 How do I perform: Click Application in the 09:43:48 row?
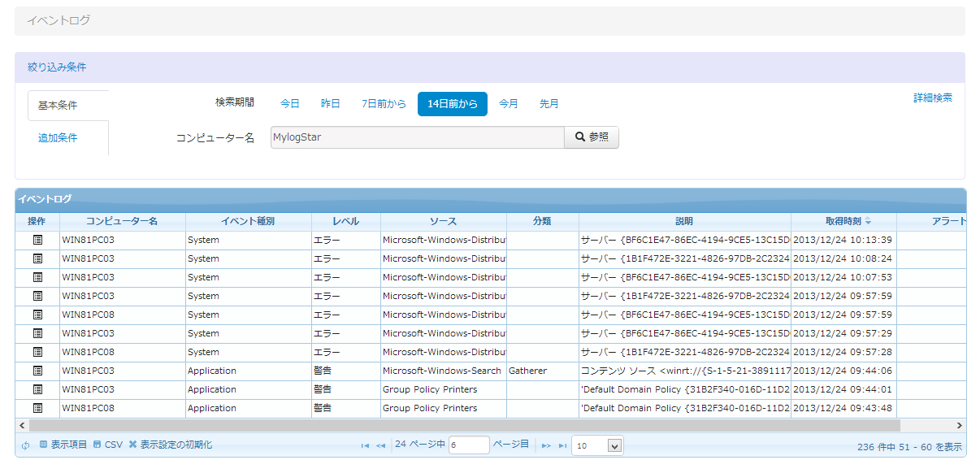(x=248, y=408)
